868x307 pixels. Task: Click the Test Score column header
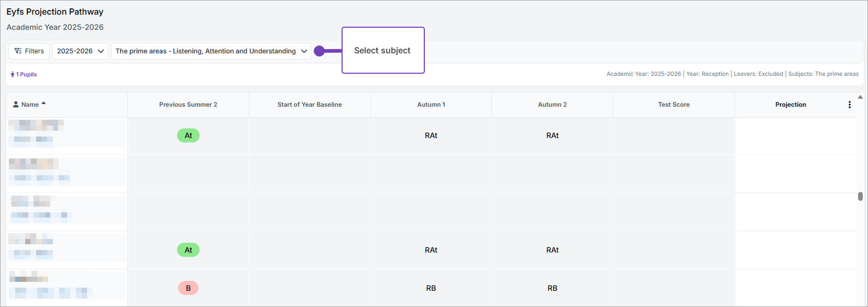pyautogui.click(x=674, y=105)
